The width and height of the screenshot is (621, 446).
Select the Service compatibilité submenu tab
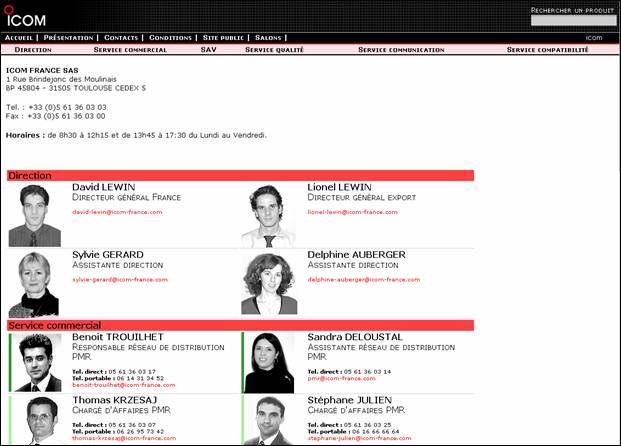tap(547, 50)
